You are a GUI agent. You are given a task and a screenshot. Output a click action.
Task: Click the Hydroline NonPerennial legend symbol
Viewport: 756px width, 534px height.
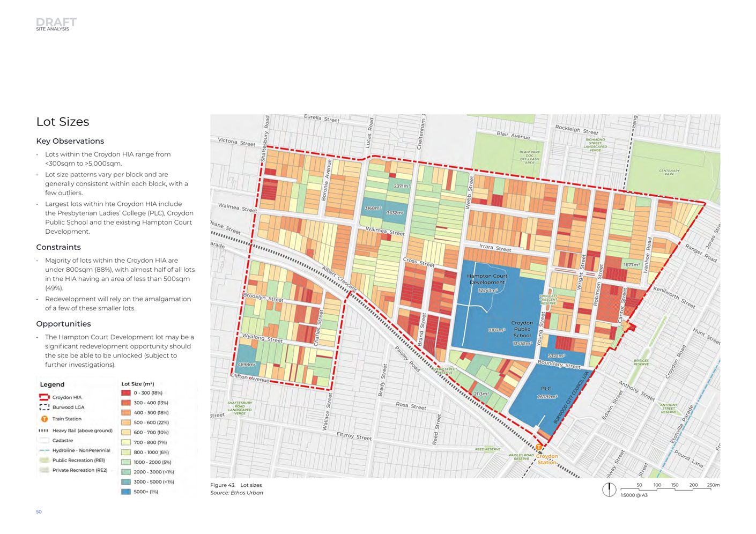(44, 450)
